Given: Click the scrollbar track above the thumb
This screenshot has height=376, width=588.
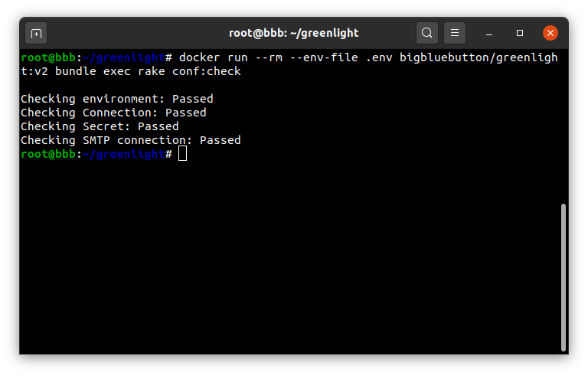Looking at the screenshot, I should [563, 126].
